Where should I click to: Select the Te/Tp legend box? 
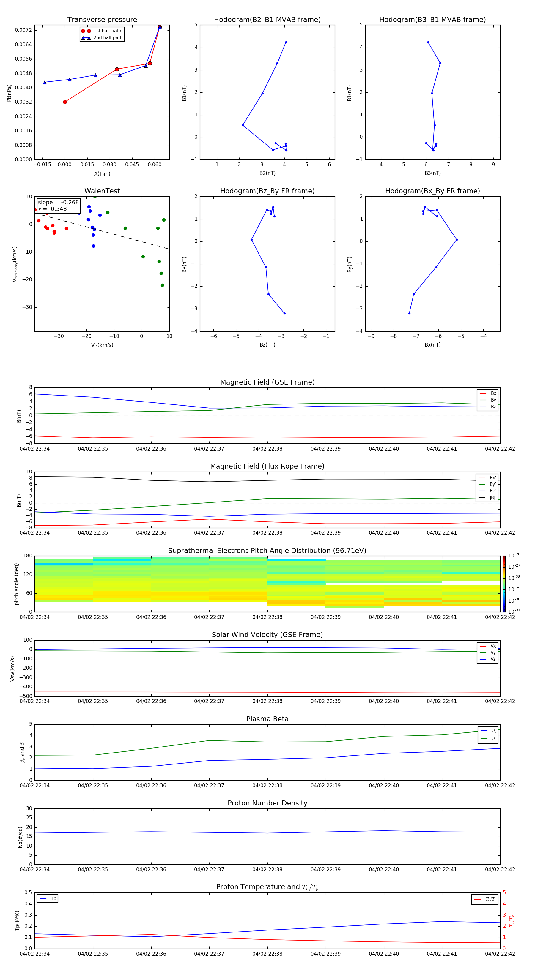click(484, 899)
